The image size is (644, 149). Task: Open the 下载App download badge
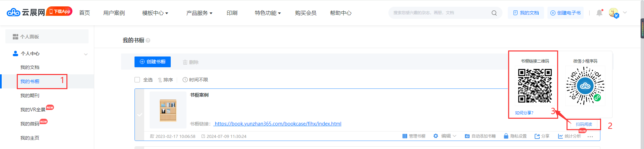point(59,11)
